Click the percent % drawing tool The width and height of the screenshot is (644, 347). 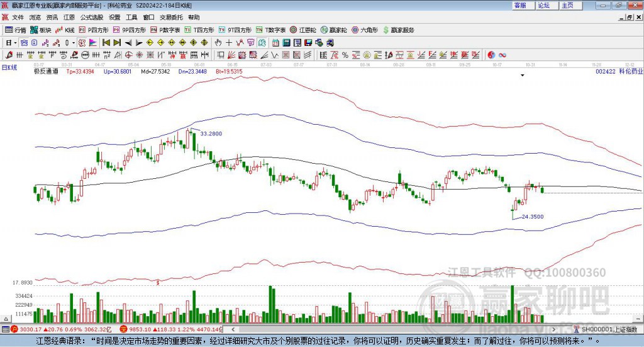pyautogui.click(x=345, y=55)
